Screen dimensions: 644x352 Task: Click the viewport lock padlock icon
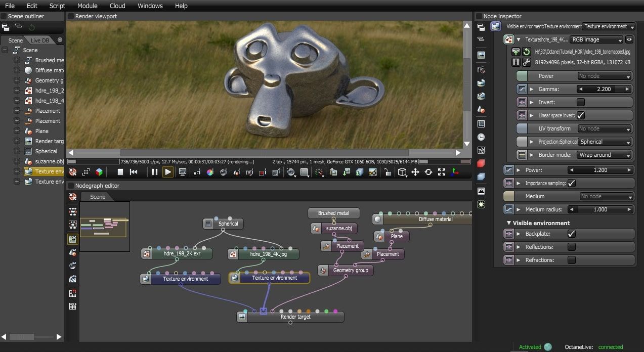tap(388, 172)
